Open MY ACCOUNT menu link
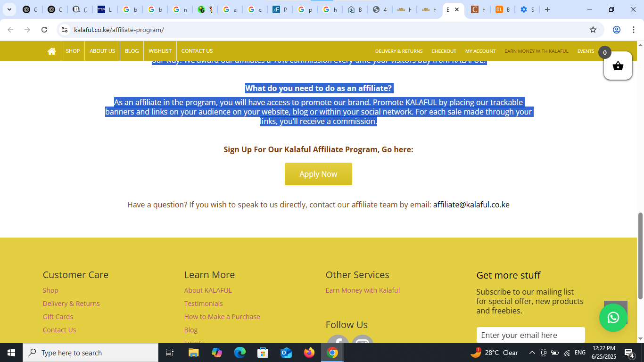 click(480, 51)
